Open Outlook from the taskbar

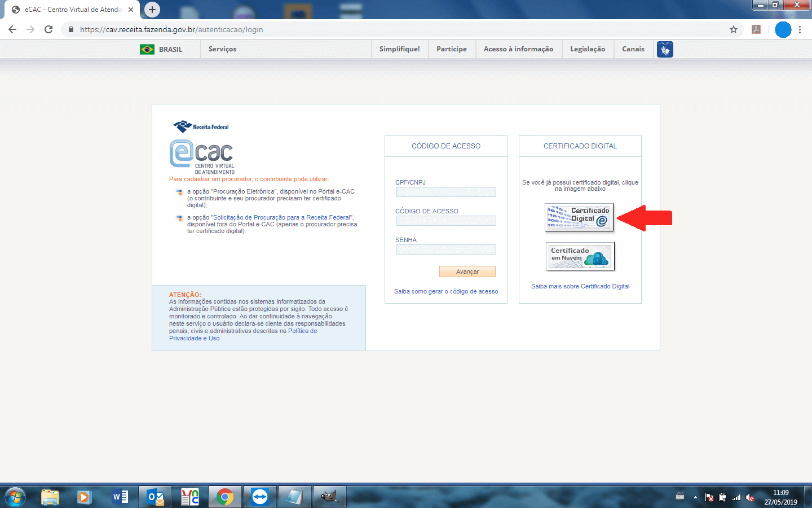coord(155,497)
